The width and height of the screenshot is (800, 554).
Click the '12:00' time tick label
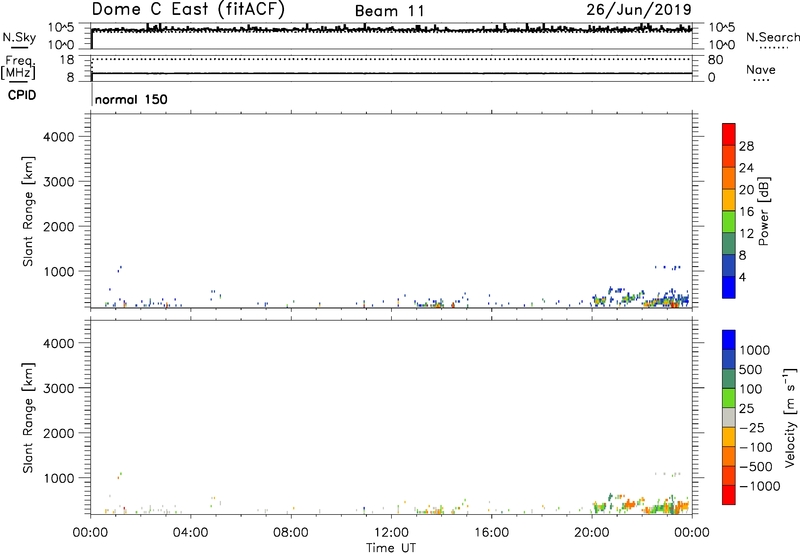pyautogui.click(x=391, y=533)
